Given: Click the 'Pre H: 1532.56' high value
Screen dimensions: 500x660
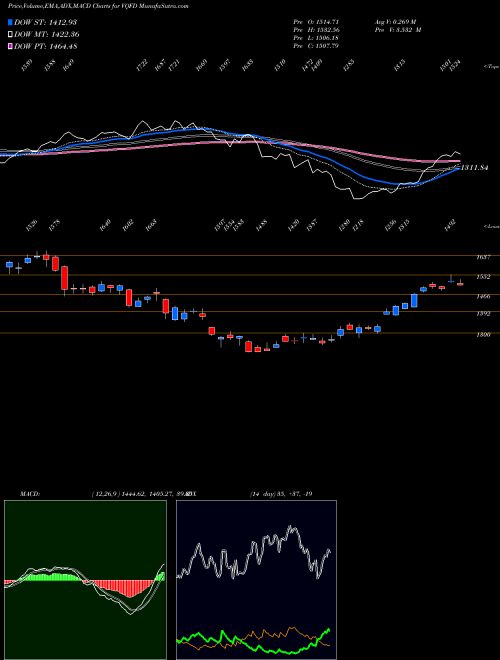Looking at the screenshot, I should pos(316,29).
